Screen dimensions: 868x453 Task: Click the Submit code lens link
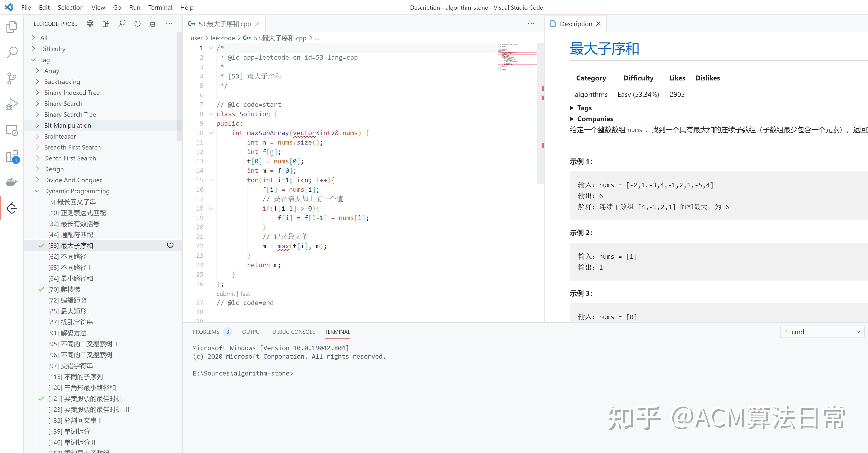225,294
